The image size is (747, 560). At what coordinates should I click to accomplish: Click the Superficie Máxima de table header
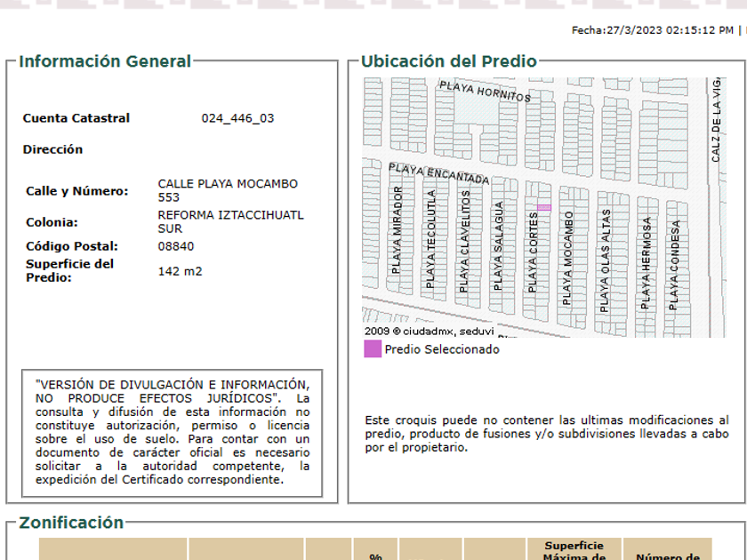coord(574,549)
